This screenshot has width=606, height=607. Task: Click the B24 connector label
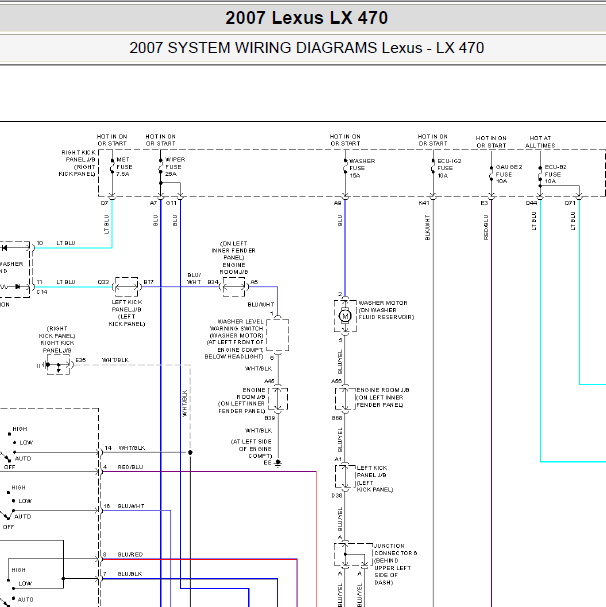pyautogui.click(x=213, y=282)
